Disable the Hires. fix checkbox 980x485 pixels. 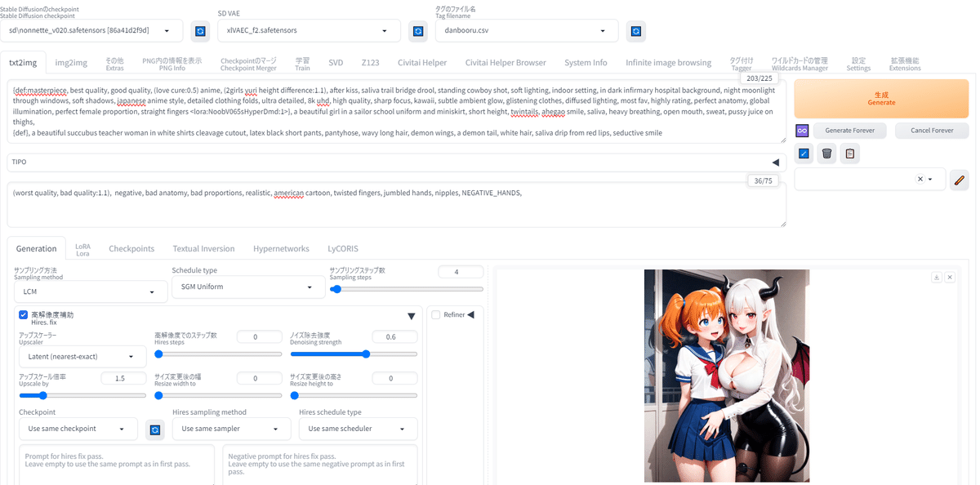pos(24,314)
